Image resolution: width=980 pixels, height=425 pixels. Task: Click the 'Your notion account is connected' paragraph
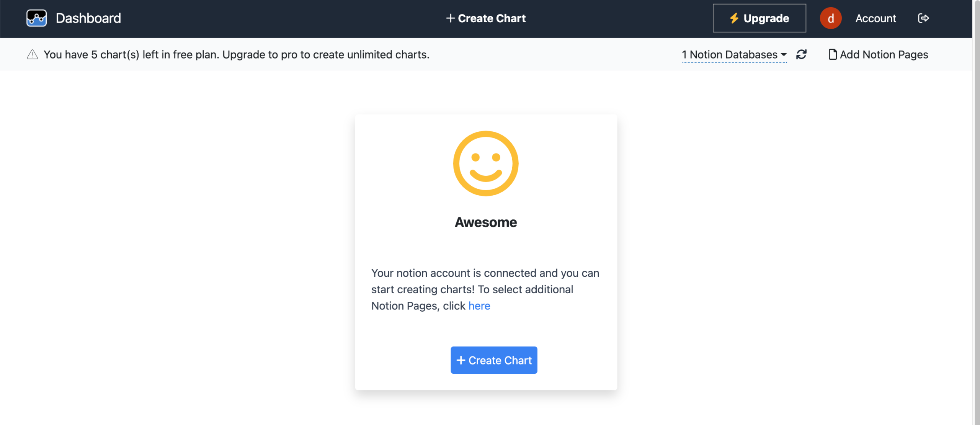[485, 289]
